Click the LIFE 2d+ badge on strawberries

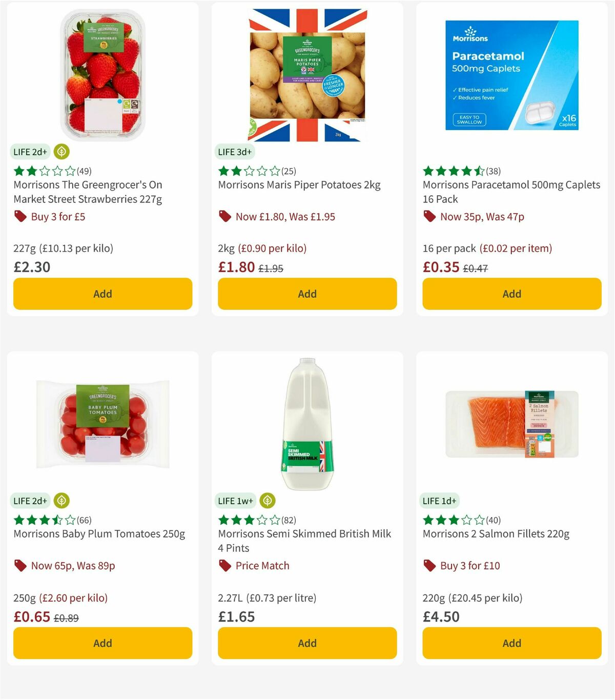pos(30,152)
